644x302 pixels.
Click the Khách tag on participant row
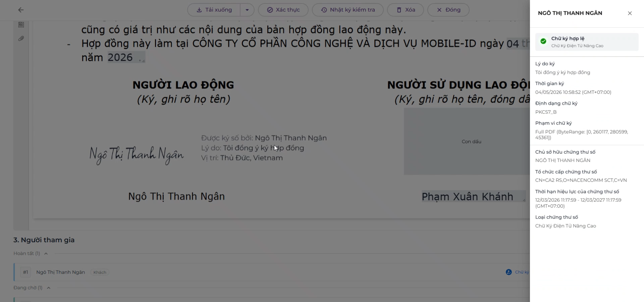tap(100, 272)
